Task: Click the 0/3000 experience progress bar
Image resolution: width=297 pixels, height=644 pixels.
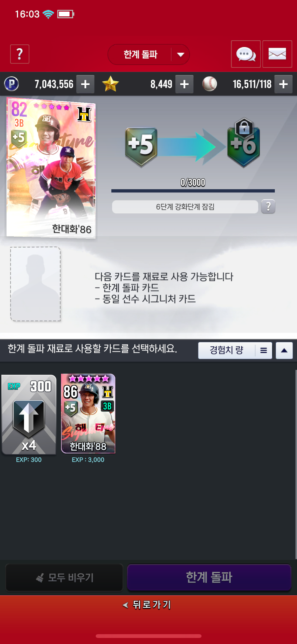Action: pyautogui.click(x=193, y=191)
